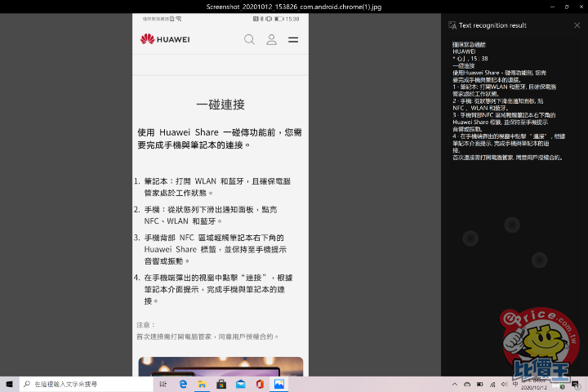Click the OneDrive cloud tray icon

[x=467, y=384]
